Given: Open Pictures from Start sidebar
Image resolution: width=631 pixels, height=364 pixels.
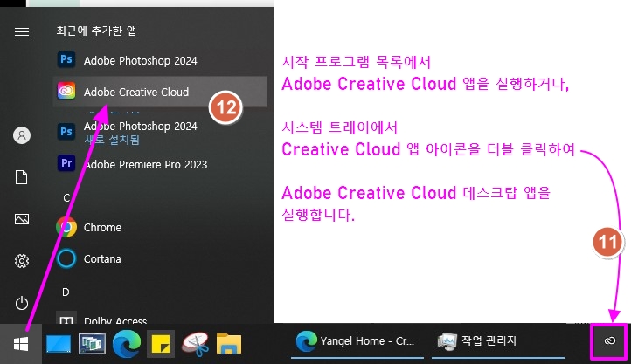Looking at the screenshot, I should tap(22, 219).
